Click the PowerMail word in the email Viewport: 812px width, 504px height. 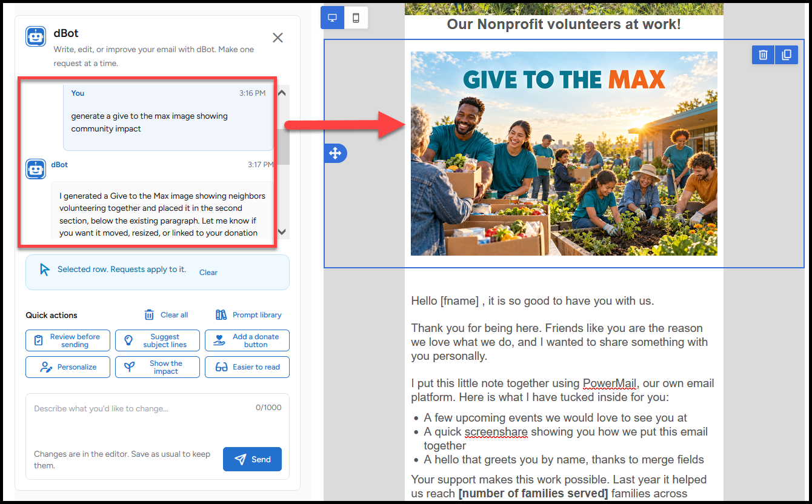(610, 383)
